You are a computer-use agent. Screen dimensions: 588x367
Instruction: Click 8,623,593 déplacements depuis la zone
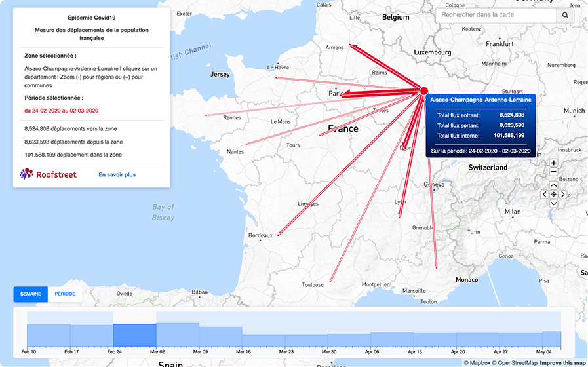click(73, 142)
